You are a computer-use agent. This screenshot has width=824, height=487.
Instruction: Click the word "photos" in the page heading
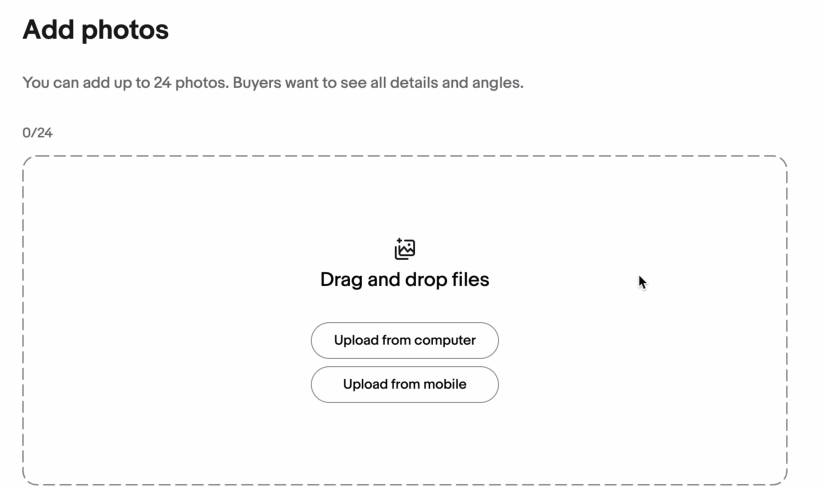124,30
